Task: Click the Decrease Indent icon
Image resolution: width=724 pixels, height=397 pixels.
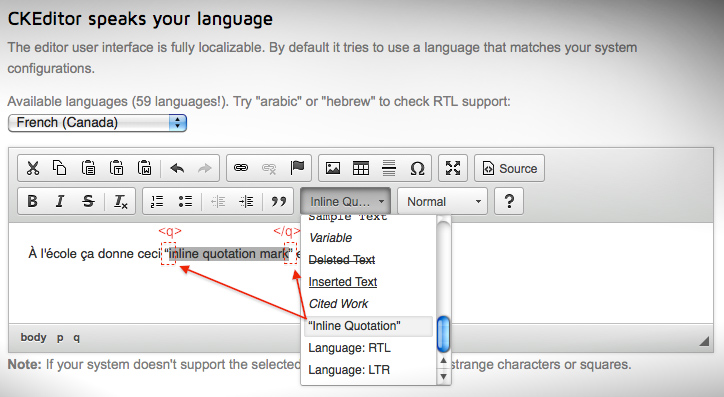Action: pos(218,201)
